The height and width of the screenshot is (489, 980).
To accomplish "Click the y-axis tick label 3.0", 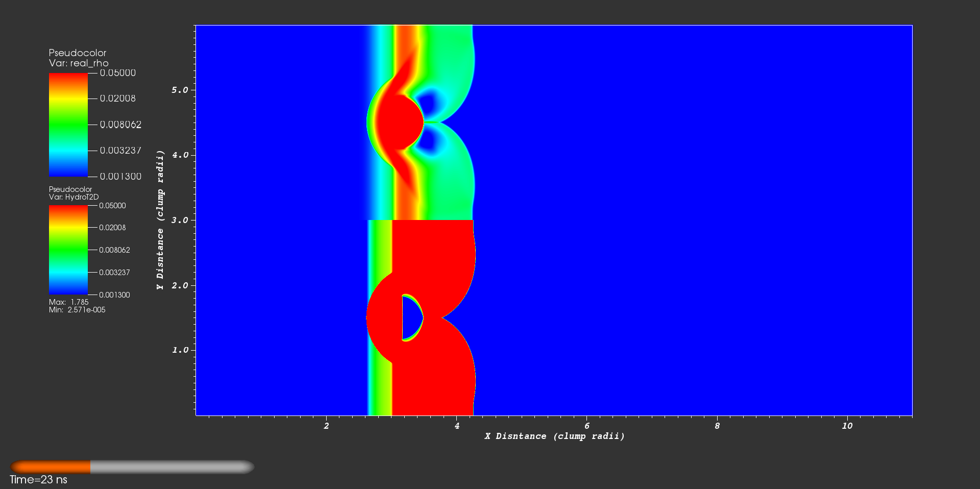I will (180, 220).
